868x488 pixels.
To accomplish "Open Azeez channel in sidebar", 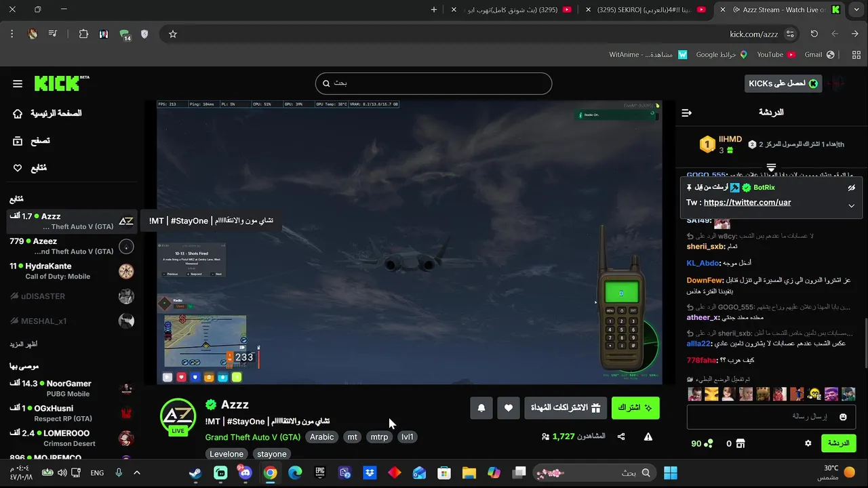I will (x=71, y=246).
